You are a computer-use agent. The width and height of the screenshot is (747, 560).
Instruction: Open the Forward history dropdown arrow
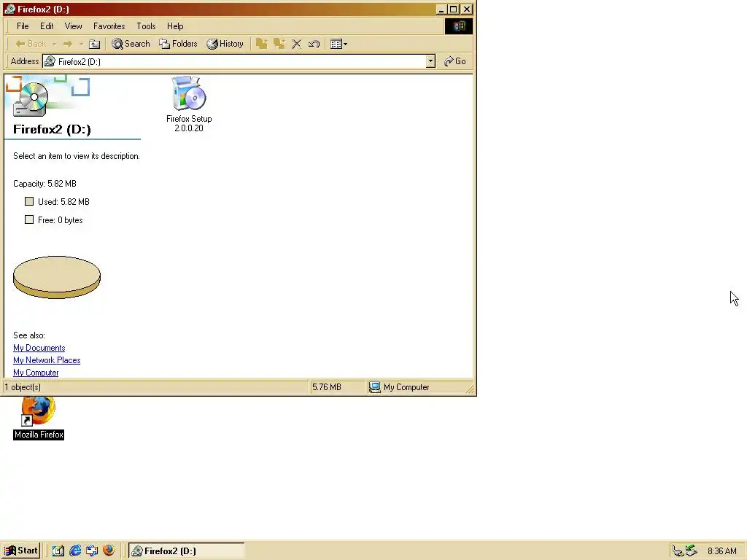tap(82, 44)
